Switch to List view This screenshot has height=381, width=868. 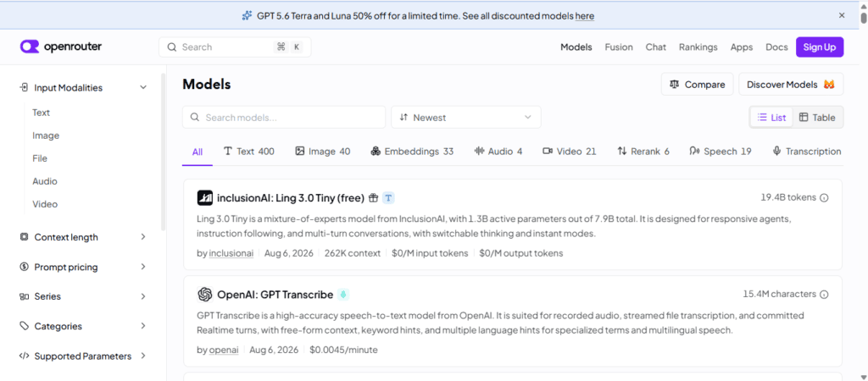click(x=771, y=117)
